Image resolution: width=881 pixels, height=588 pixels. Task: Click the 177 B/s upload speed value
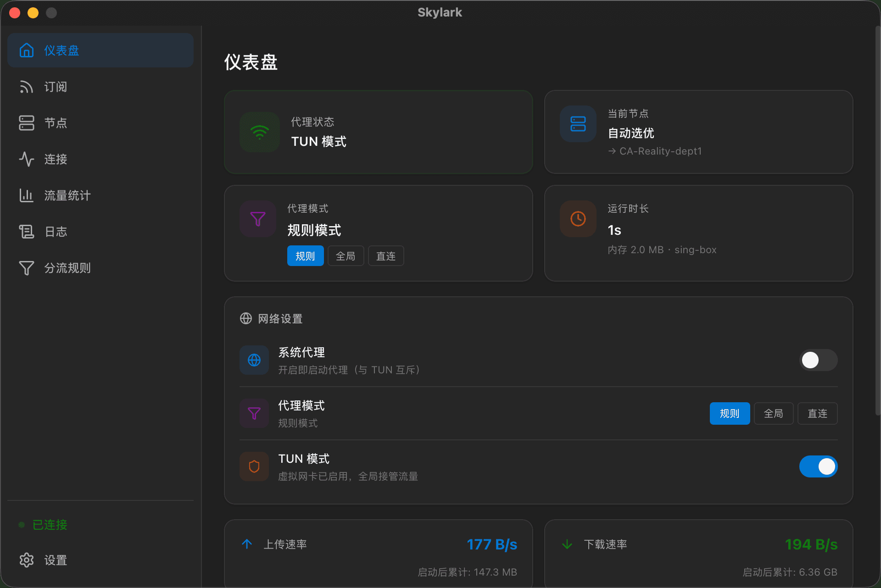[x=492, y=544]
